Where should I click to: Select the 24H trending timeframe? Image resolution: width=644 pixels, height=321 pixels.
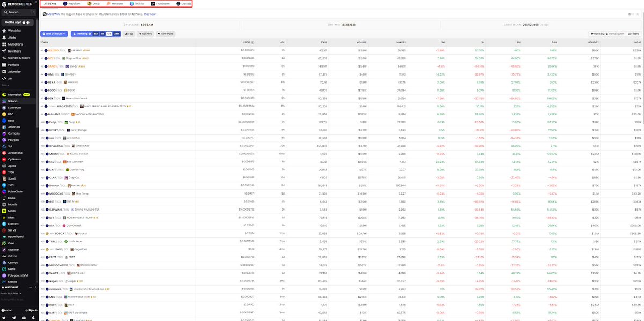click(117, 34)
